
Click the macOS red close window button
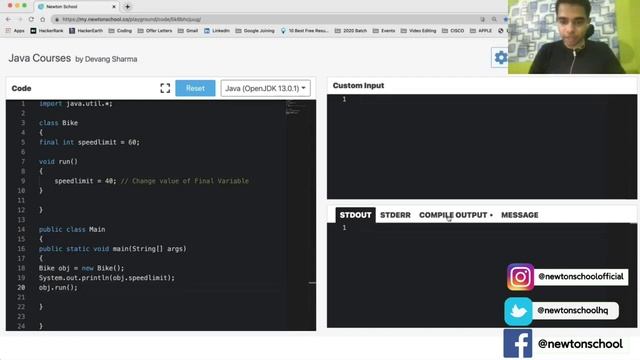(x=10, y=6)
